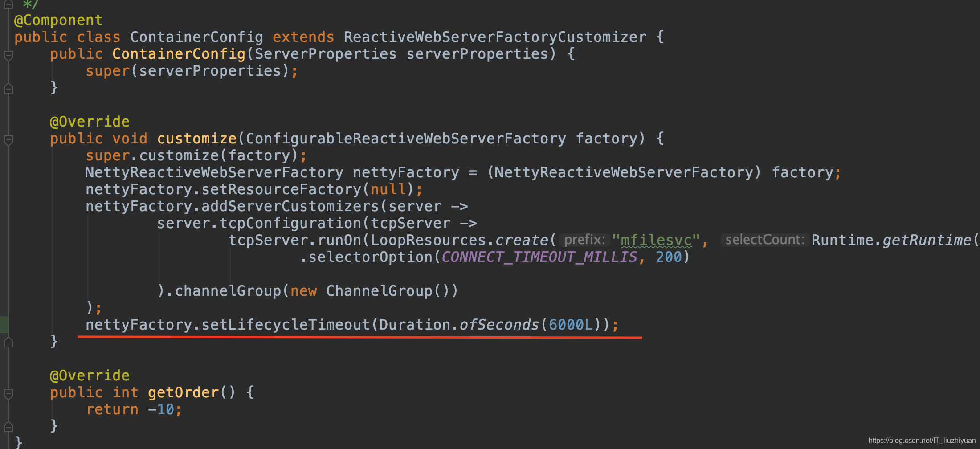Click setLifecycleTimeout method call

pos(286,325)
